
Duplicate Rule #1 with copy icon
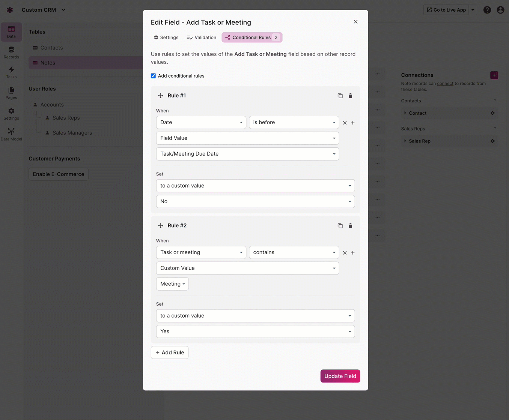(x=340, y=96)
